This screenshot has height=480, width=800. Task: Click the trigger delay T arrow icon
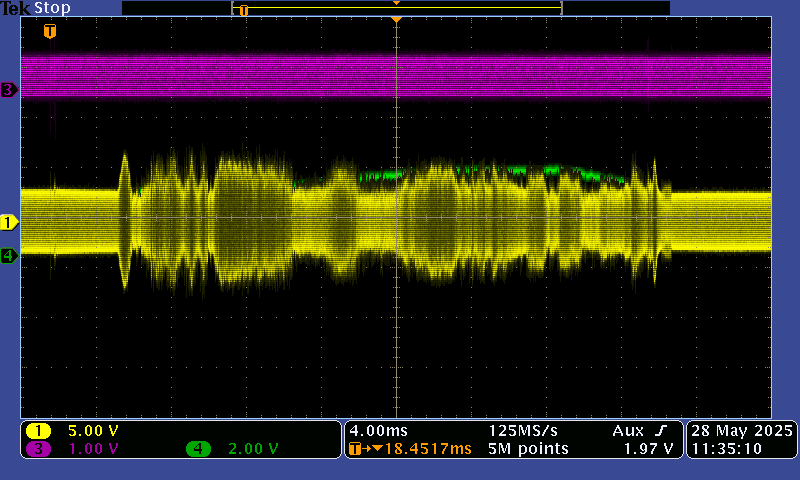(356, 449)
